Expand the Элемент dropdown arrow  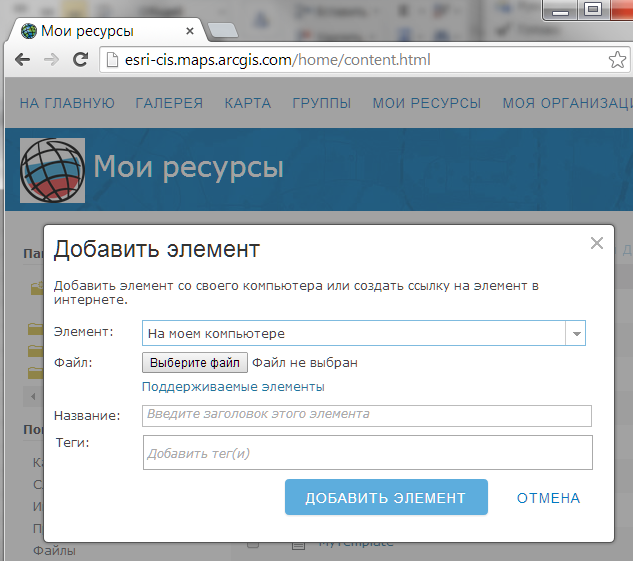click(x=576, y=334)
